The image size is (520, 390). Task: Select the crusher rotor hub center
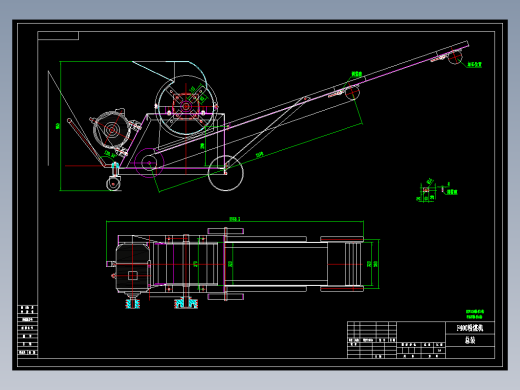pyautogui.click(x=185, y=107)
